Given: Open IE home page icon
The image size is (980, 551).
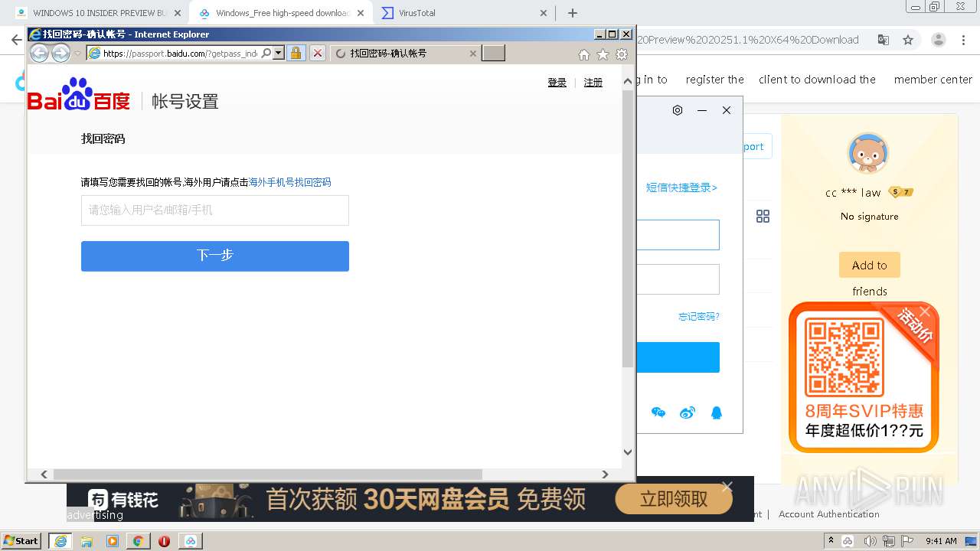Looking at the screenshot, I should 584,54.
